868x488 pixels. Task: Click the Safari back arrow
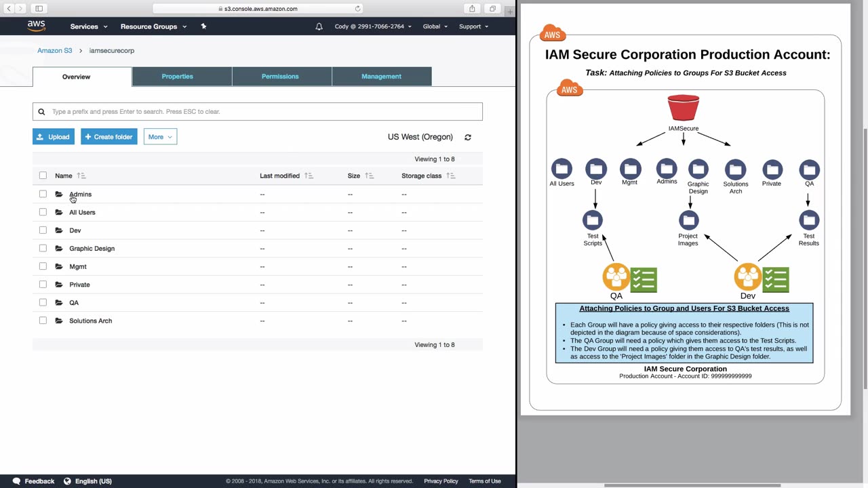9,9
